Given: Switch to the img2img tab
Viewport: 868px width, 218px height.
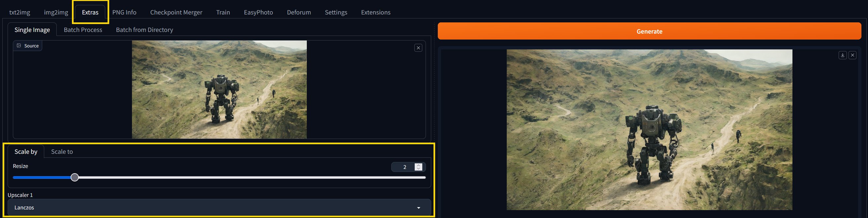Looking at the screenshot, I should click(x=56, y=13).
